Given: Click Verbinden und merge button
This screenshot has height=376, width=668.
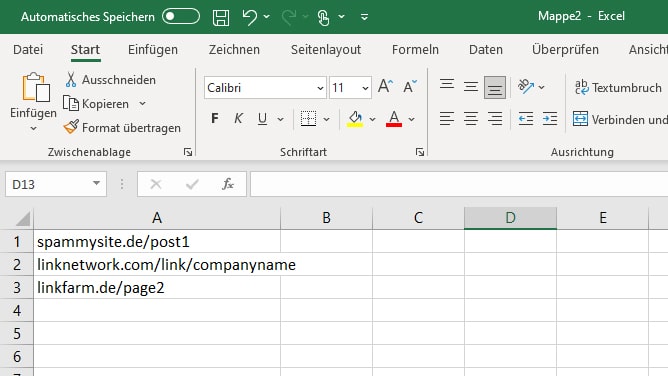Looking at the screenshot, I should pyautogui.click(x=620, y=119).
